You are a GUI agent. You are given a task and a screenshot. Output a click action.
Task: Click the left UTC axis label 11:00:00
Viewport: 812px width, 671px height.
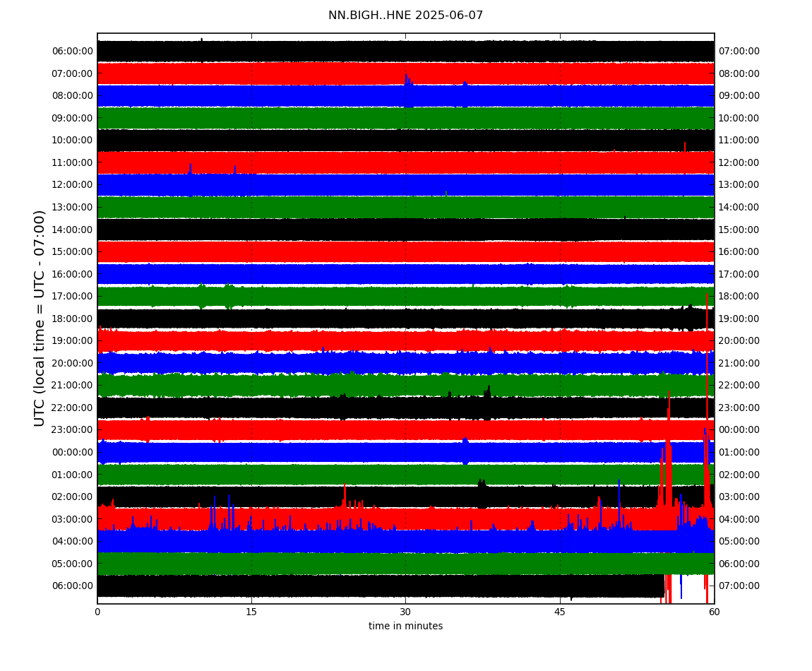click(73, 162)
